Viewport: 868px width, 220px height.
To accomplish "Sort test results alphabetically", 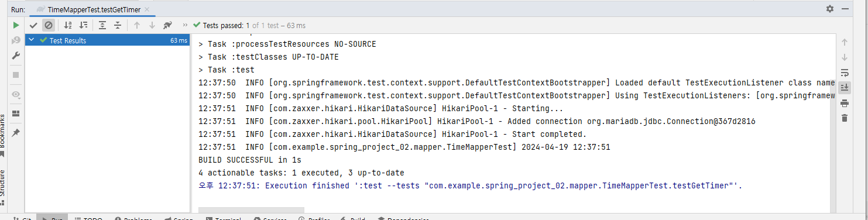I will [x=68, y=25].
